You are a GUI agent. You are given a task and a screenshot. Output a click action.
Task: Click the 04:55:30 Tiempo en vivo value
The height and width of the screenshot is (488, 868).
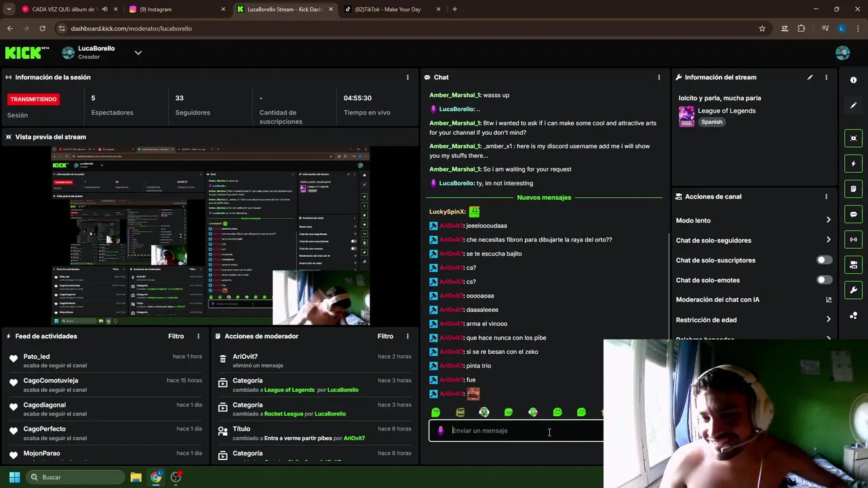point(357,98)
